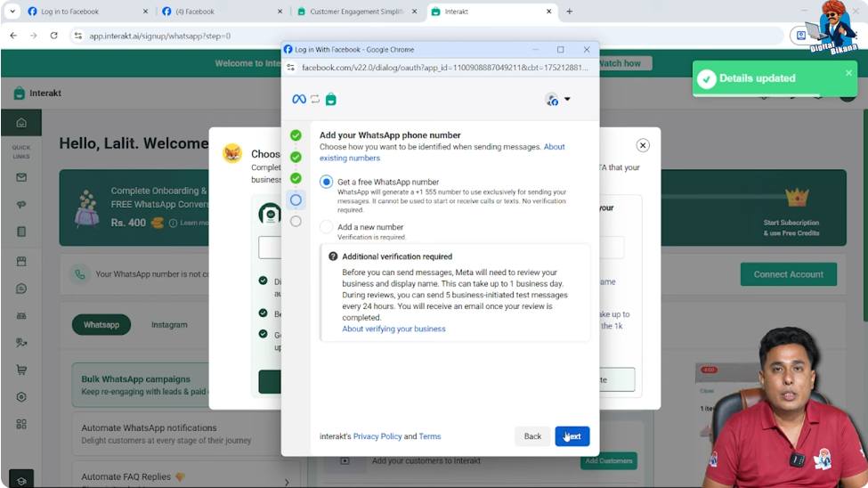Screen dimensions: 868x488
Task: Open the chatbot icon in sidebar
Action: click(21, 316)
